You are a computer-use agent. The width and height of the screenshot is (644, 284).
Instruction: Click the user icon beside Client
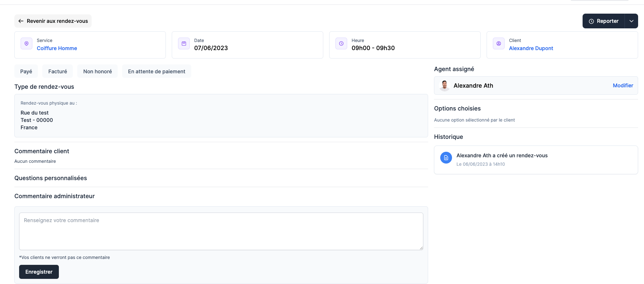coord(499,43)
